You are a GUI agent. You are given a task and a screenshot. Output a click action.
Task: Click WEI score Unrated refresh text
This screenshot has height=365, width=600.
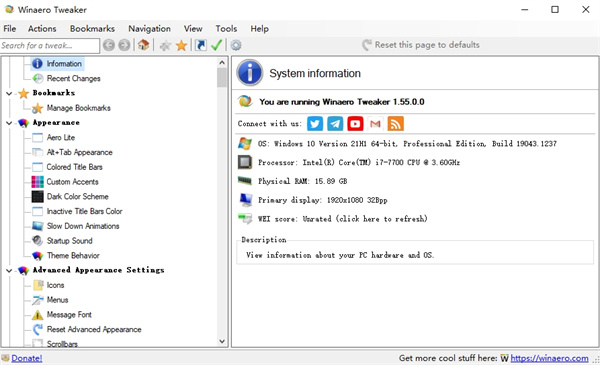coord(343,219)
